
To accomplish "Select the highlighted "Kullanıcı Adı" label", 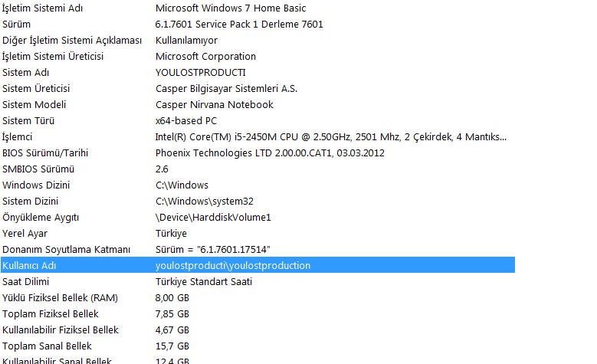I will [x=29, y=266].
